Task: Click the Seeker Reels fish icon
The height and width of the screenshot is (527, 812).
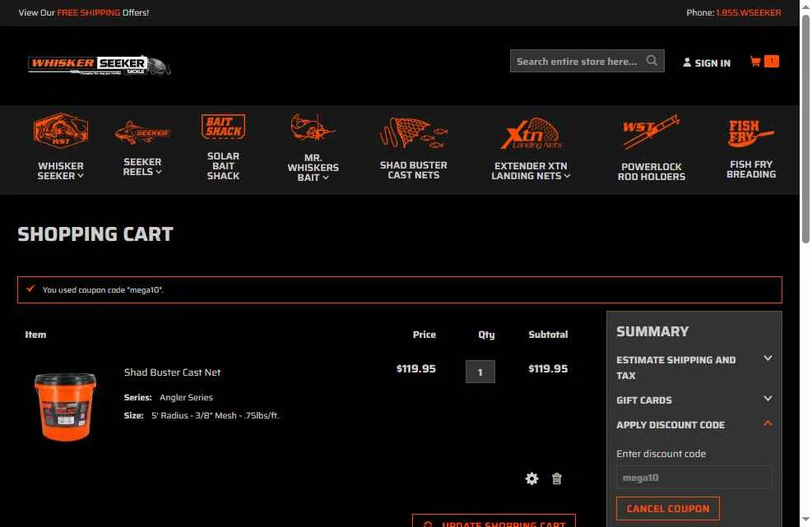Action: tap(142, 132)
